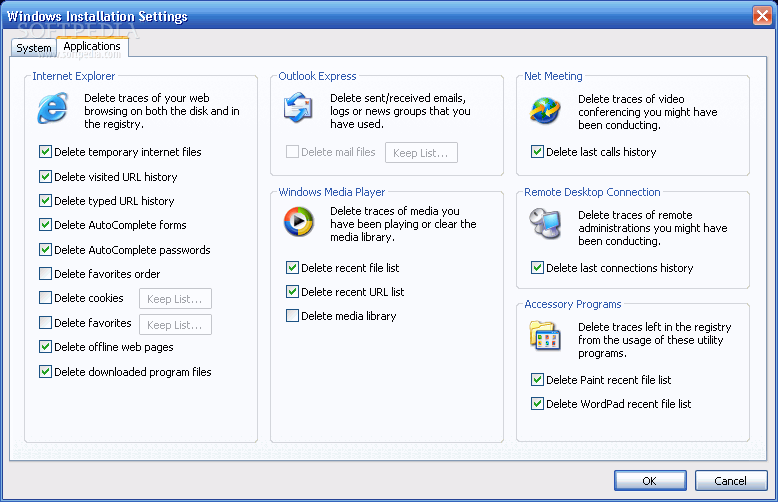Click the Net Meeting globe icon

pos(544,110)
